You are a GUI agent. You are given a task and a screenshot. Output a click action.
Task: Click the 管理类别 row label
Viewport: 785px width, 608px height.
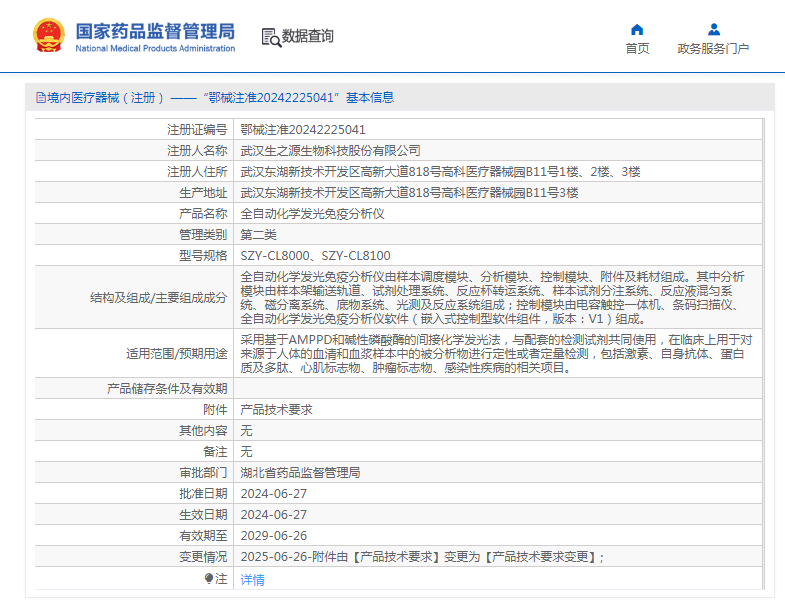pyautogui.click(x=203, y=235)
